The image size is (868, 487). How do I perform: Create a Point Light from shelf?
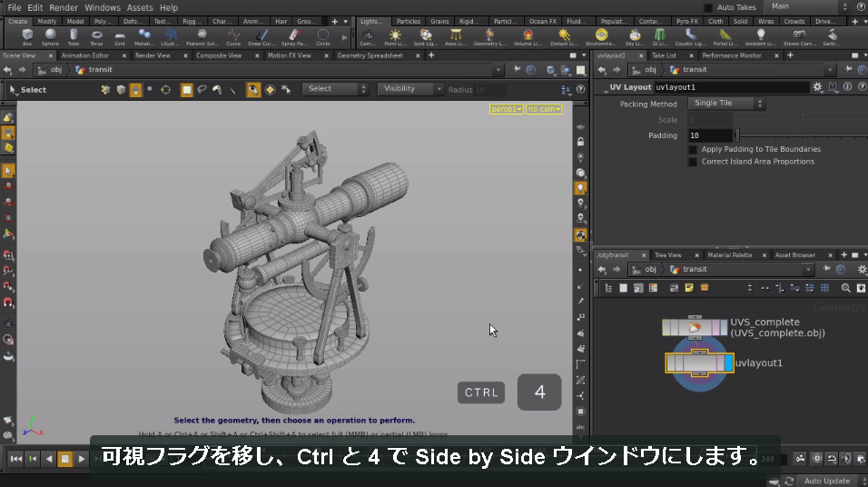[x=395, y=37]
